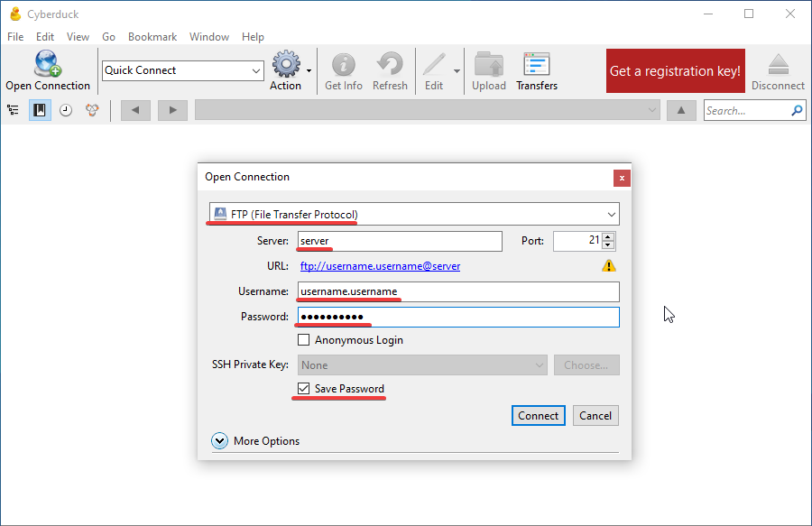Image resolution: width=812 pixels, height=526 pixels.
Task: Expand the More Options section
Action: pyautogui.click(x=219, y=441)
